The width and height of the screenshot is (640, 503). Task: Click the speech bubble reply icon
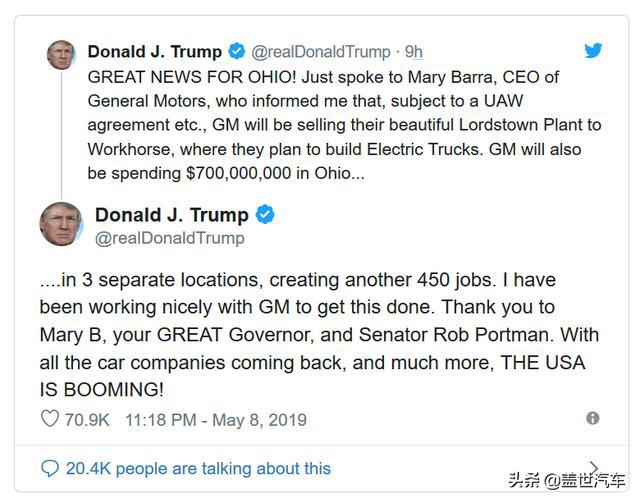point(50,468)
